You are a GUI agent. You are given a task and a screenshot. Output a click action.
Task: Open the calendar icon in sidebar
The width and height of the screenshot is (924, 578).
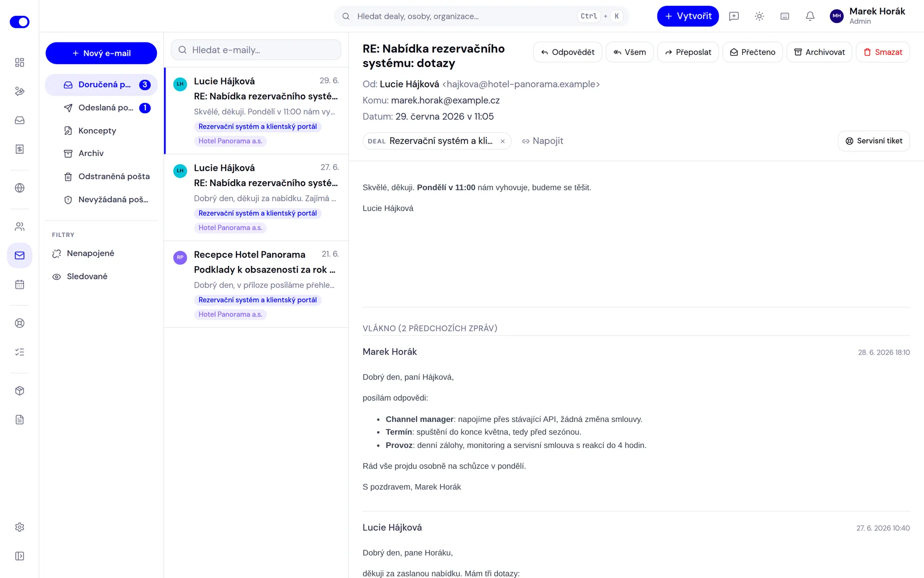[x=20, y=285]
